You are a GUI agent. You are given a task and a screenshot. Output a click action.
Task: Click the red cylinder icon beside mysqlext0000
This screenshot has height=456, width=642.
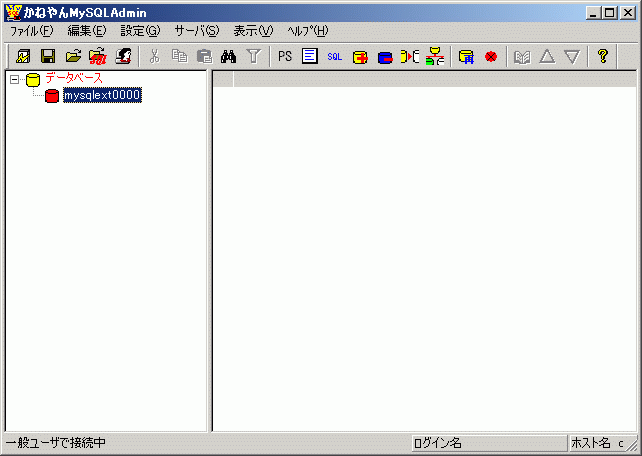tap(52, 96)
